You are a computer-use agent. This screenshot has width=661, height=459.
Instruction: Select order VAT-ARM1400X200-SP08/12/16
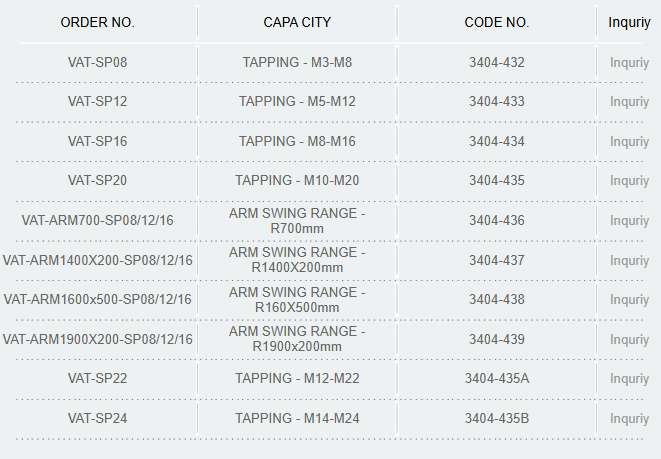coord(97,260)
